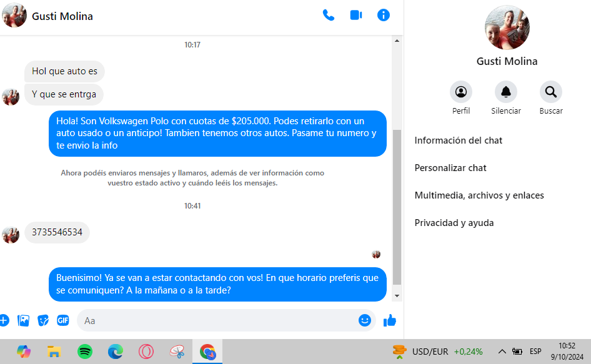591x364 pixels.
Task: Start a voice call with Gusti Molina
Action: click(x=329, y=16)
